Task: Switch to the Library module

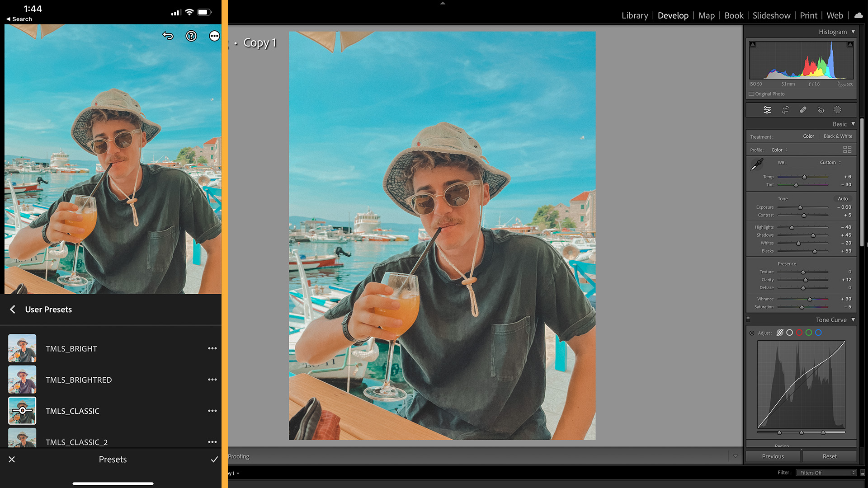Action: coord(634,15)
